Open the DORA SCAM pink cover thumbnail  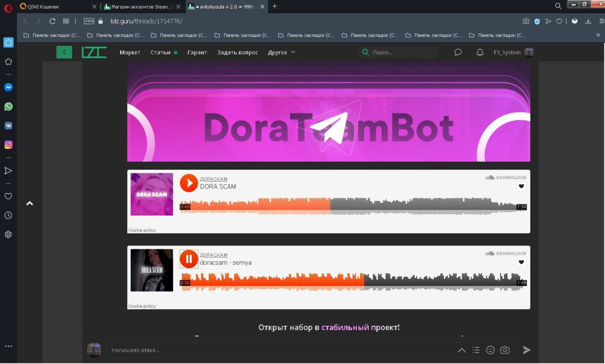152,194
